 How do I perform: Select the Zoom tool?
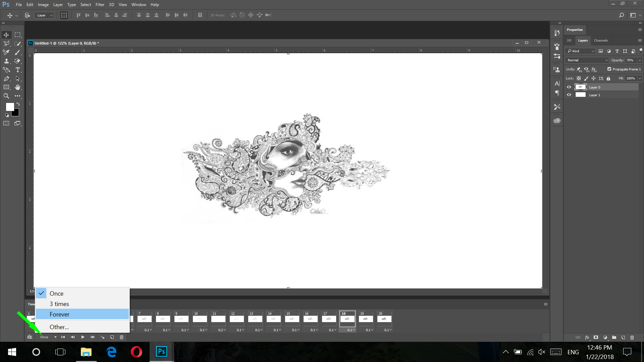click(6, 96)
